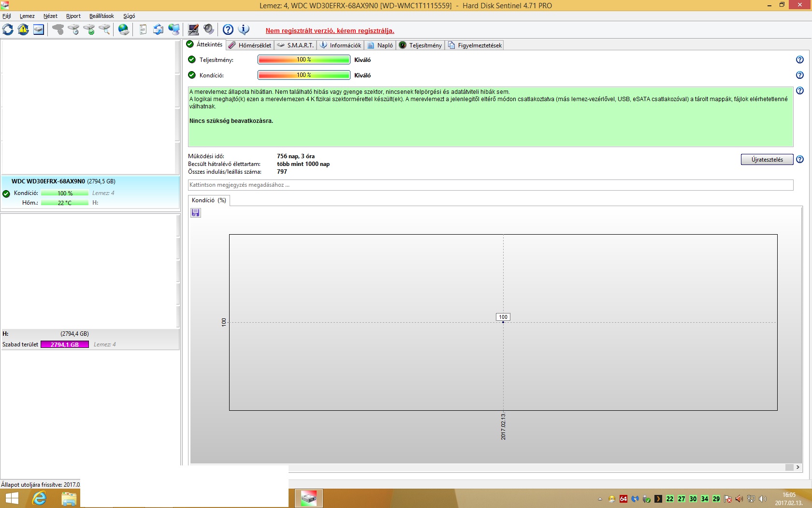Open the Súgó menu
The image size is (812, 508).
129,16
